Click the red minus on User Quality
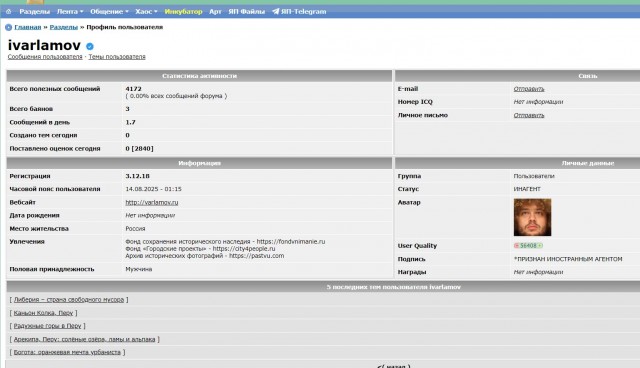 (516, 246)
